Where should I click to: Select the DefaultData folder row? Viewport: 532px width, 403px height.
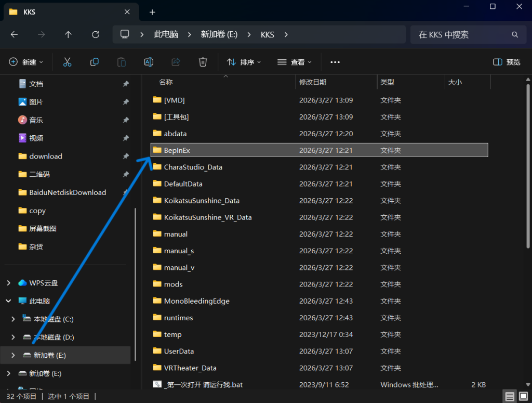[x=320, y=184]
